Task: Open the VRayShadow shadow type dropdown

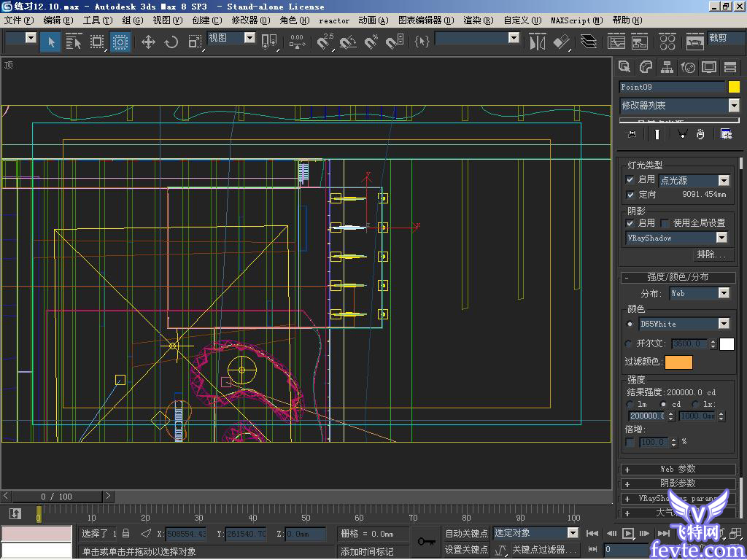Action: tap(722, 238)
